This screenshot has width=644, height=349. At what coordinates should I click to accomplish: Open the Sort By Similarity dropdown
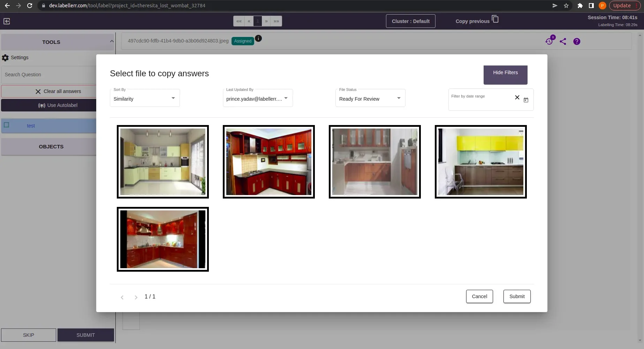point(145,98)
